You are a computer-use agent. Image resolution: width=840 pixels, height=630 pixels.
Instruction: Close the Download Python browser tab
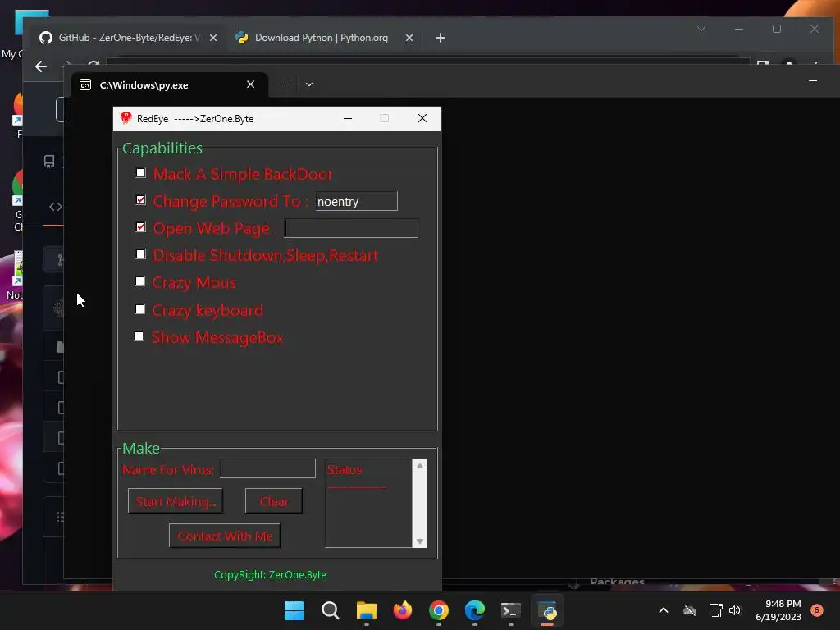(x=409, y=38)
